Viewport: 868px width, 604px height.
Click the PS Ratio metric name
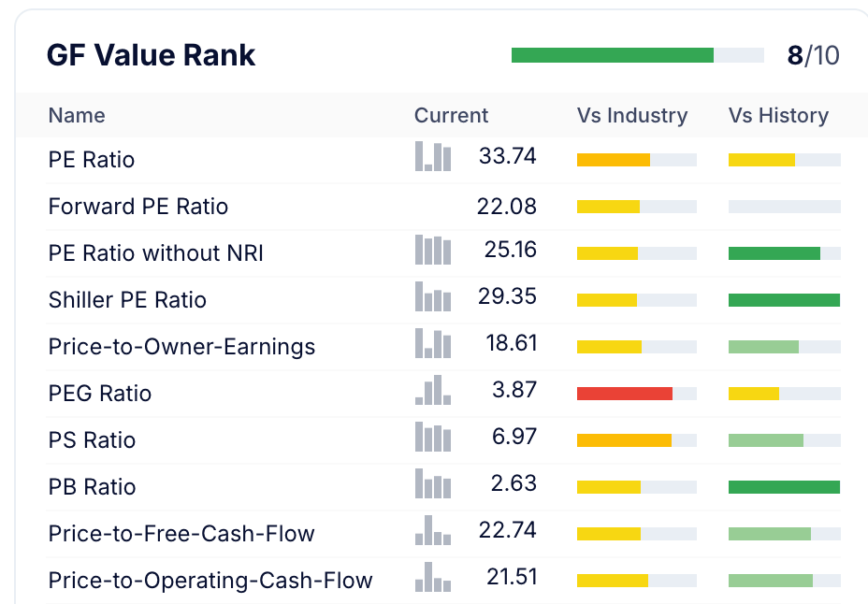click(x=92, y=440)
